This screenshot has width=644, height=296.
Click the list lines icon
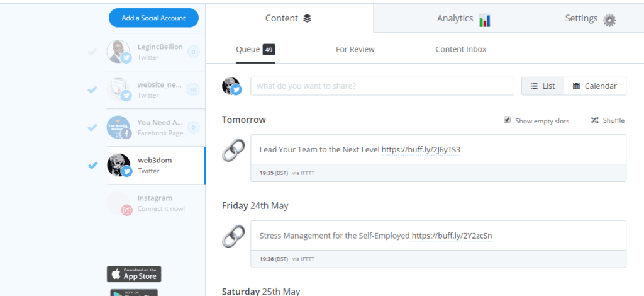coord(534,86)
